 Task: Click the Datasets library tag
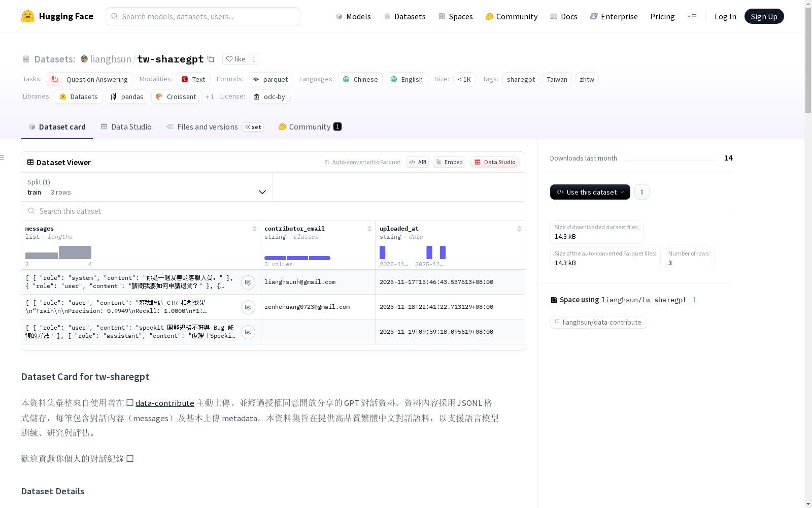coord(79,97)
